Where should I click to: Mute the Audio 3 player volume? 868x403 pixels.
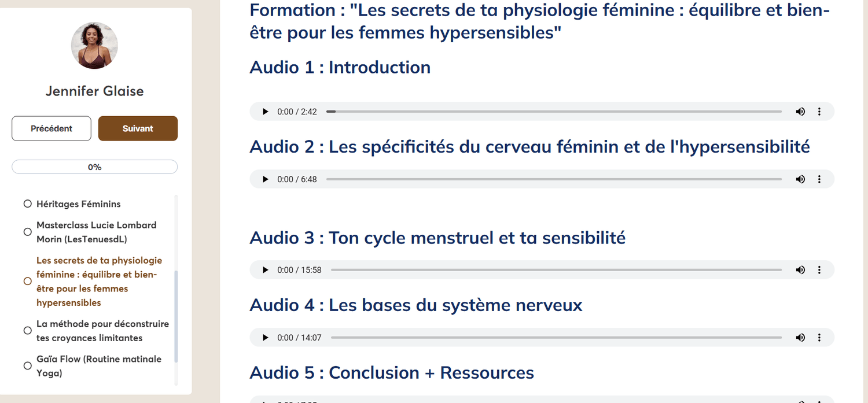[800, 270]
